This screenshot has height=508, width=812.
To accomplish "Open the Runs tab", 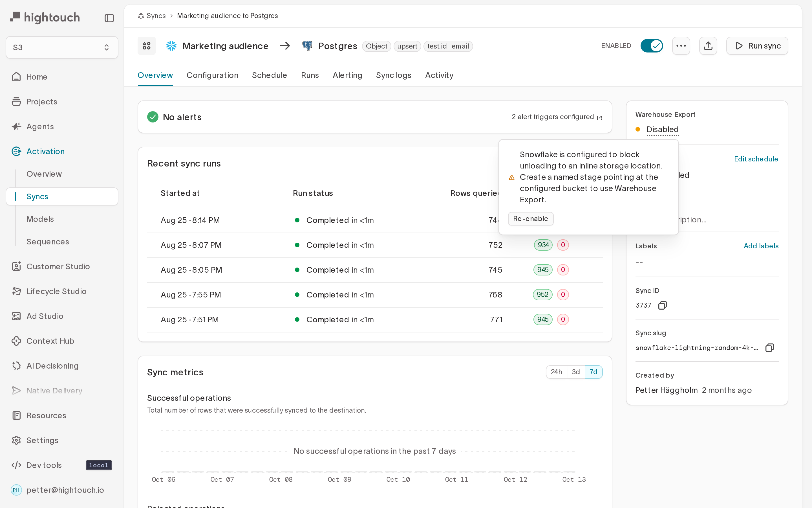I will 310,76.
